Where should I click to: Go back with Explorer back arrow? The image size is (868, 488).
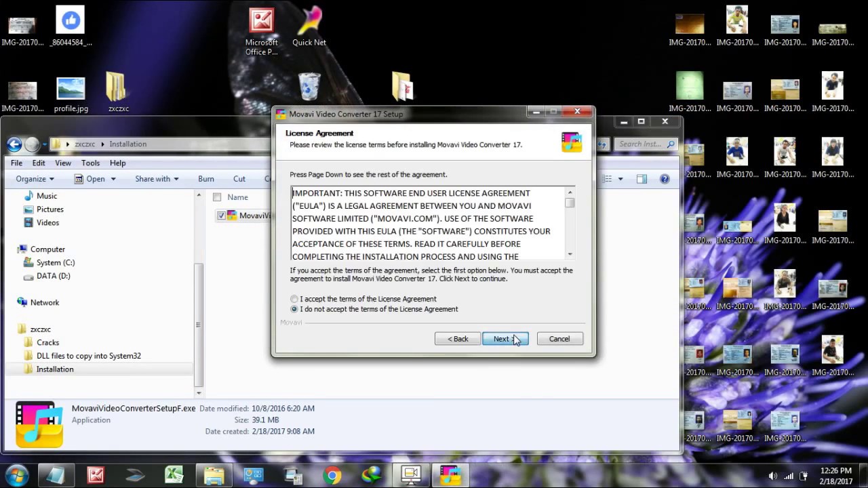(x=14, y=144)
